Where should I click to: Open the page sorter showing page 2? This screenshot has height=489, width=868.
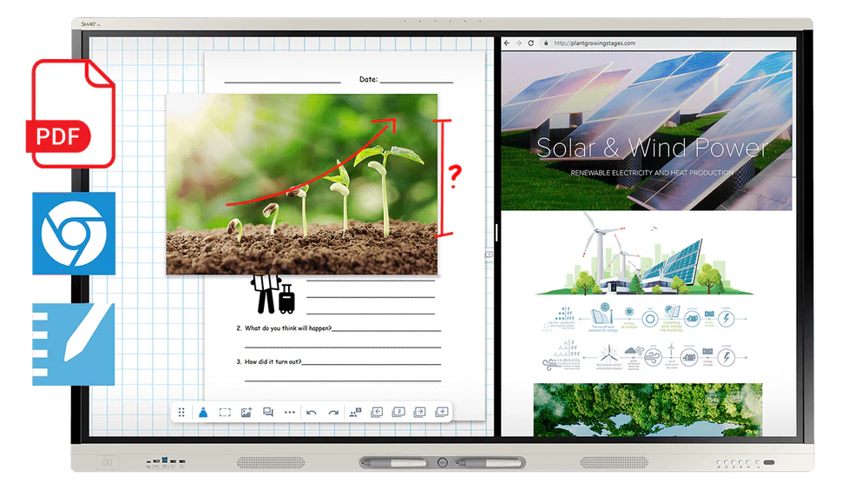(x=398, y=413)
